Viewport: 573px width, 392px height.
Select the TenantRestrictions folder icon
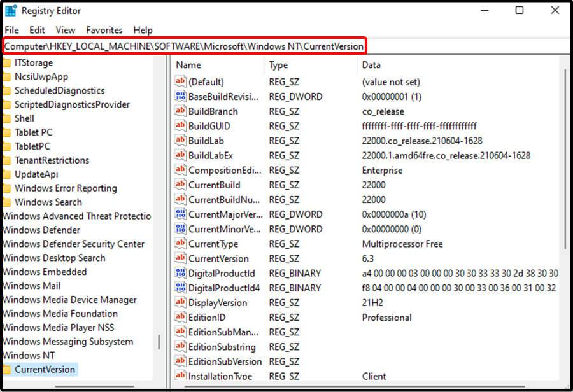(x=6, y=160)
